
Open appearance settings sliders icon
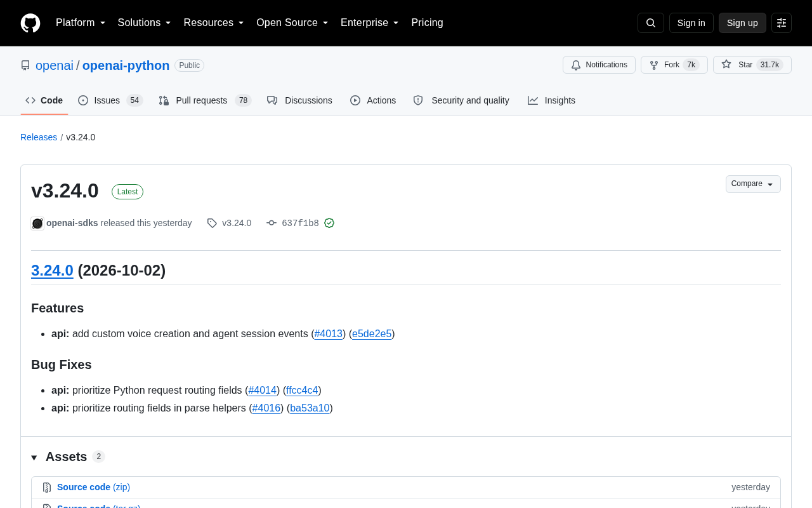(x=782, y=23)
